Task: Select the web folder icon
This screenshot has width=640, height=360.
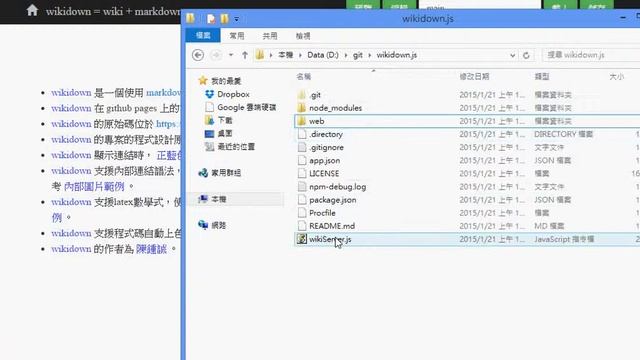Action: click(x=302, y=121)
